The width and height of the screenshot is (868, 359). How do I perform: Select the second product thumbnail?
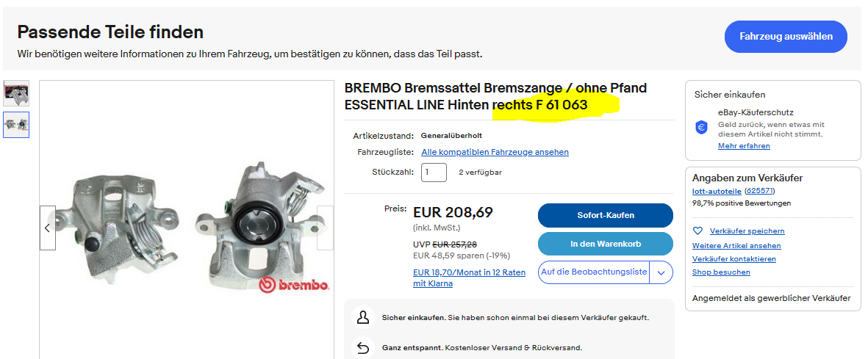(x=16, y=124)
